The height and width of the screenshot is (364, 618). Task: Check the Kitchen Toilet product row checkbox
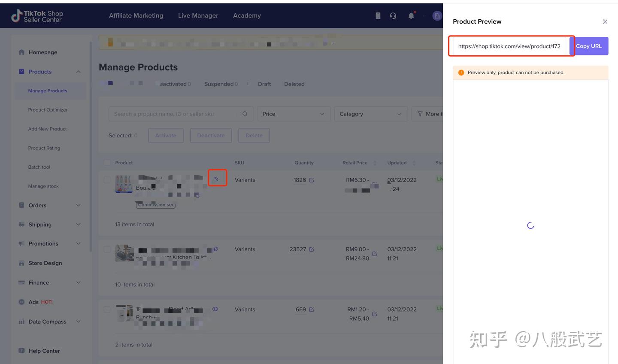(107, 249)
